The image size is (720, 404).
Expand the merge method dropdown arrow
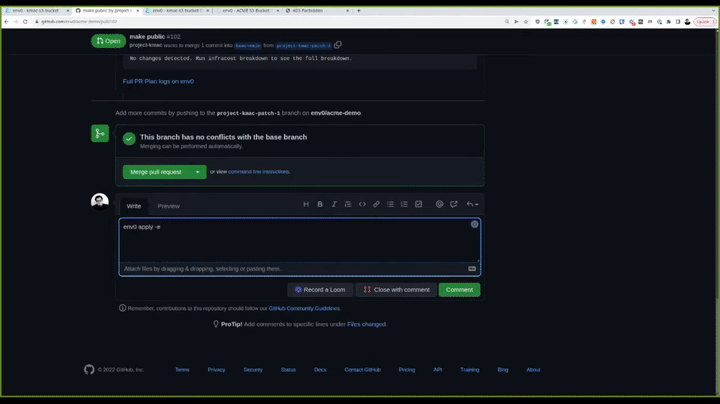[198, 172]
